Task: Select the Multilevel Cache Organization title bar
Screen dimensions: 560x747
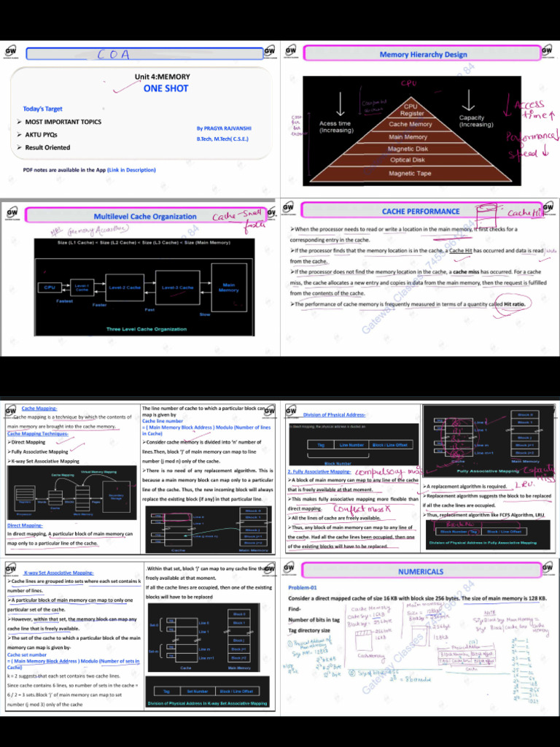Action: [145, 216]
